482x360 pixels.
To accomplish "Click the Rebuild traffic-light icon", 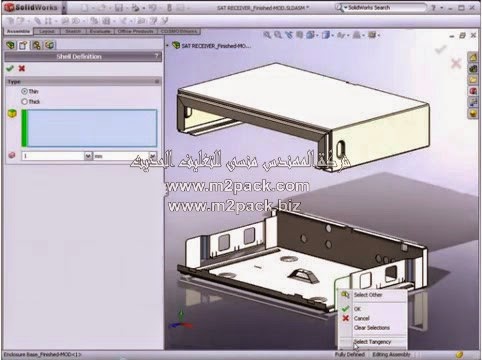I will coord(169,7).
